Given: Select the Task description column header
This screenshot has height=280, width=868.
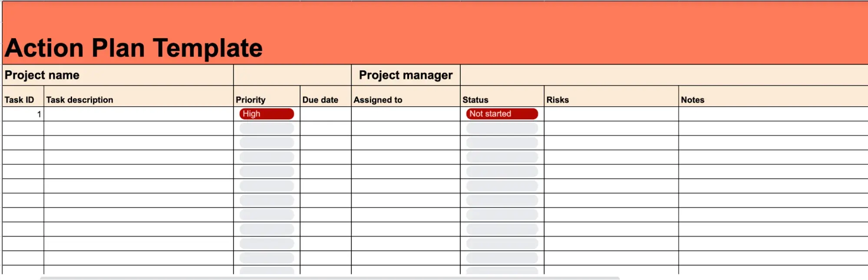Looking at the screenshot, I should click(138, 99).
